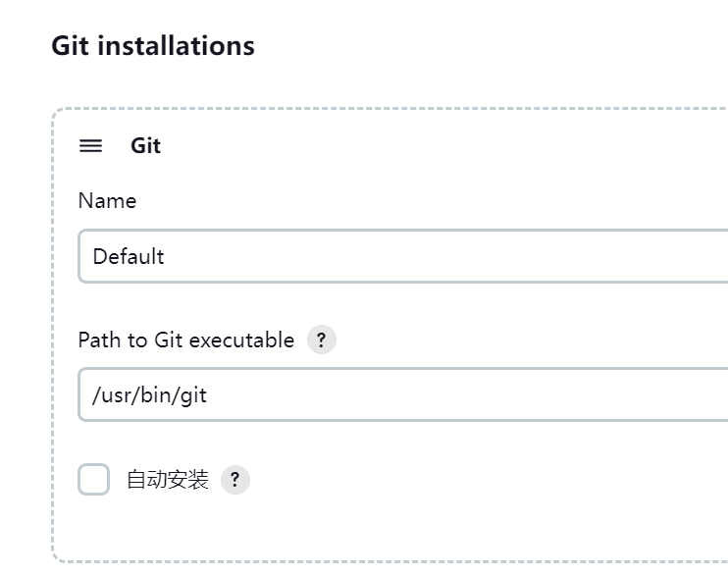Grab the three-line reorder handle
Image resolution: width=728 pixels, height=576 pixels.
pyautogui.click(x=90, y=146)
